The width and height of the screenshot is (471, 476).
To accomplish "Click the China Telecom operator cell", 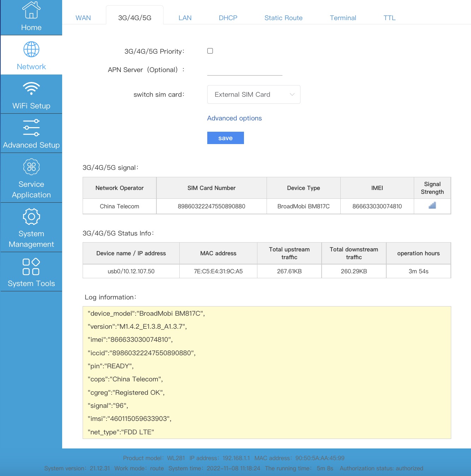I will pos(119,206).
